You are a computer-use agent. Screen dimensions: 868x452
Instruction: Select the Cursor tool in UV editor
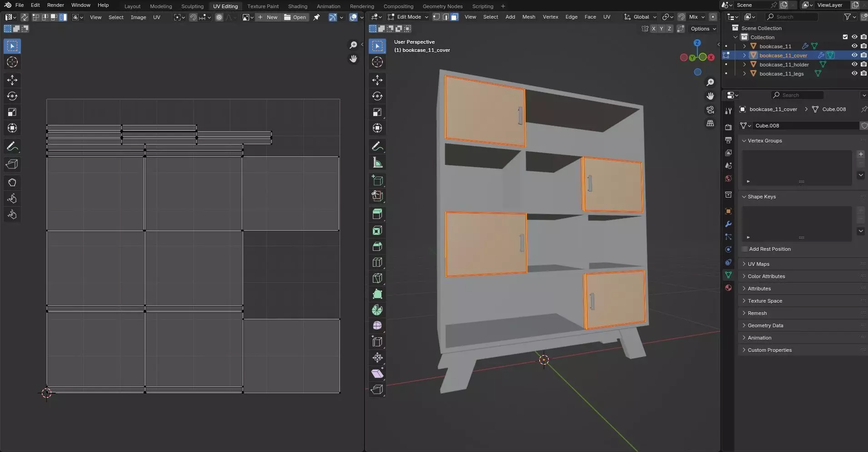tap(12, 62)
